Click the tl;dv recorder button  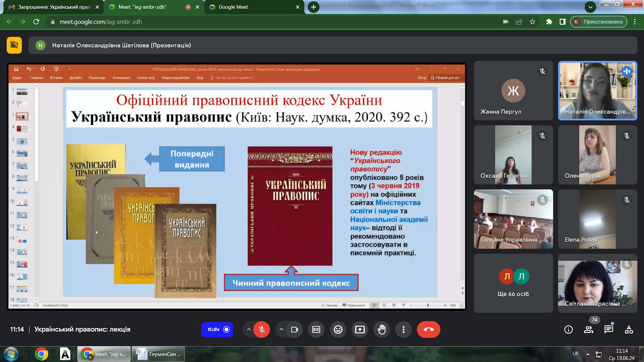click(217, 329)
